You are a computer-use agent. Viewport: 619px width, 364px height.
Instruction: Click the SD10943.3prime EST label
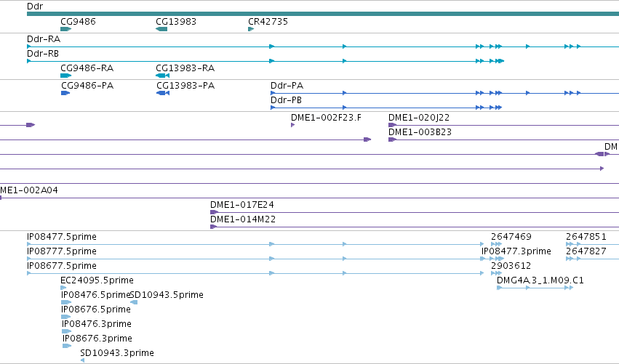click(117, 353)
